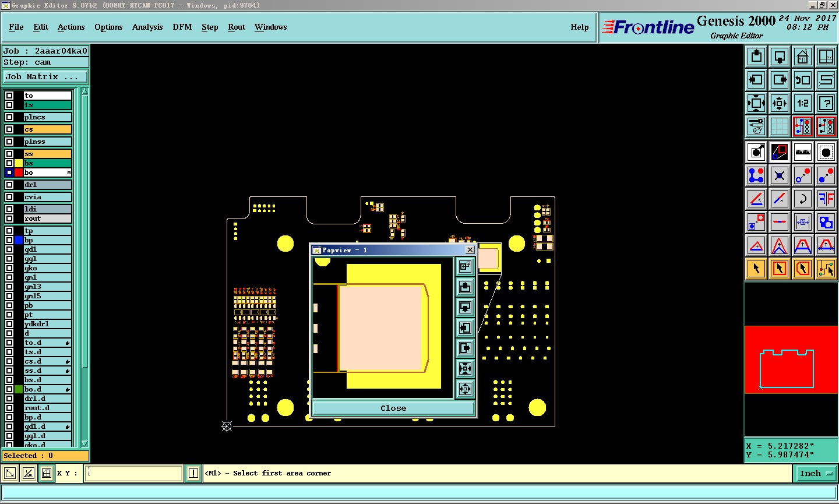
Task: Click the mirrored F flip icon
Action: point(826,199)
